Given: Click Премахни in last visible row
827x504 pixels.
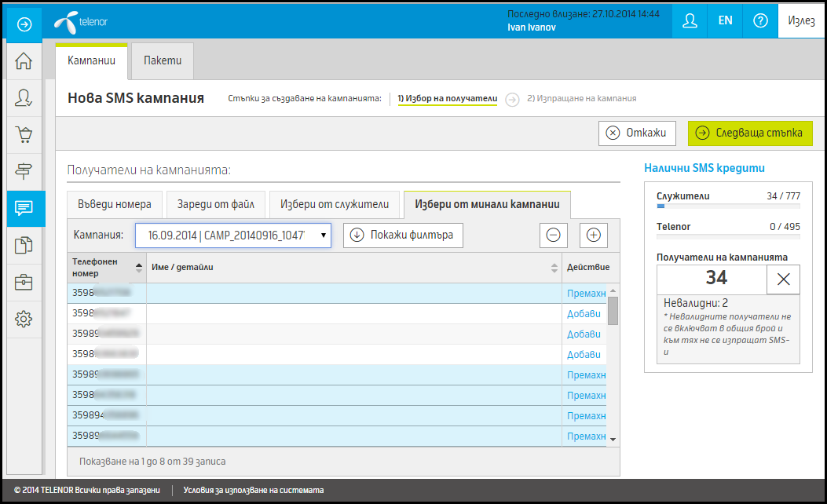Looking at the screenshot, I should pyautogui.click(x=586, y=436).
